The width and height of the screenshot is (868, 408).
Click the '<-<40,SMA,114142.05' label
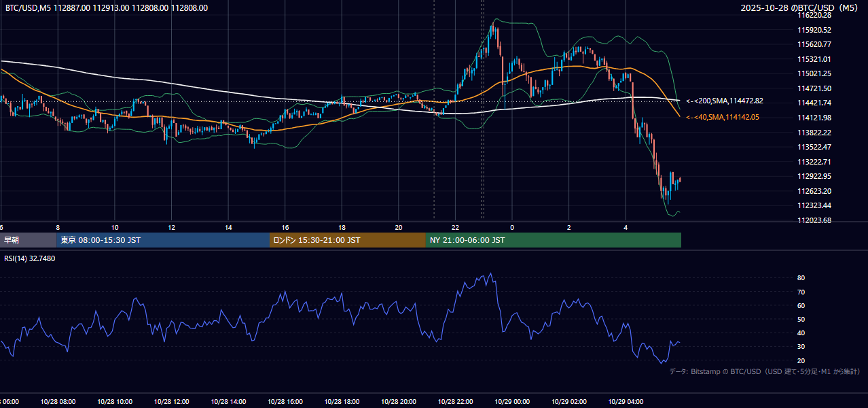[723, 117]
